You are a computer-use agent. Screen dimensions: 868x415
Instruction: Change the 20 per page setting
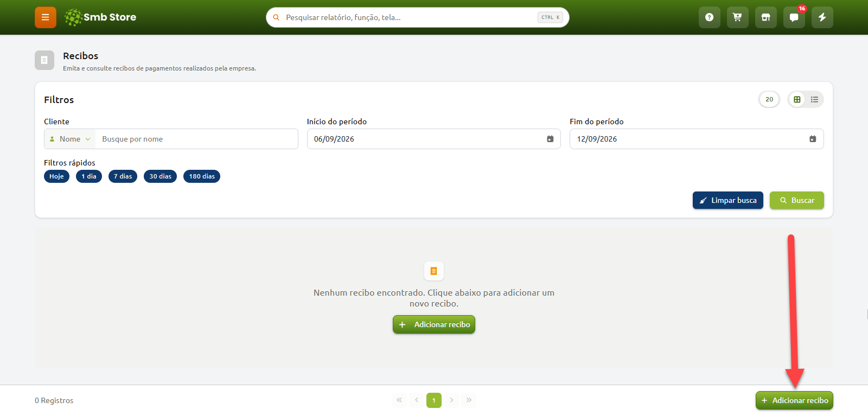coord(769,99)
